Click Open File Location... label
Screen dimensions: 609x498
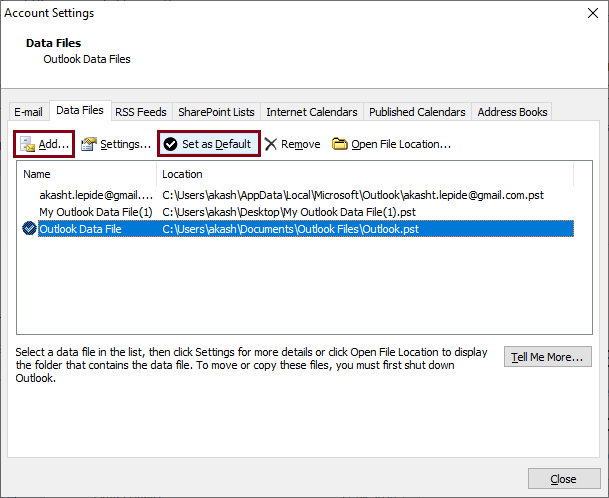coord(401,144)
